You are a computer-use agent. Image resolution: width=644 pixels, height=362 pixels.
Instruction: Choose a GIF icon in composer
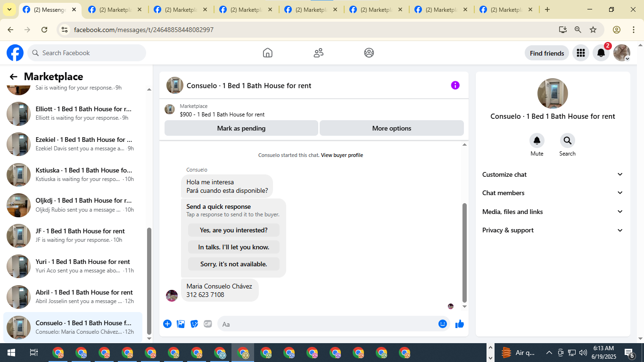click(208, 324)
